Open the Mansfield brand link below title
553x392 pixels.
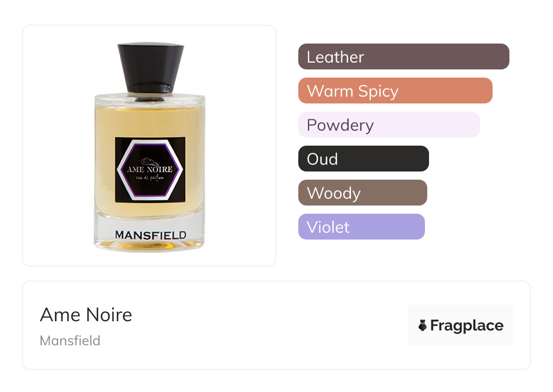pos(70,340)
